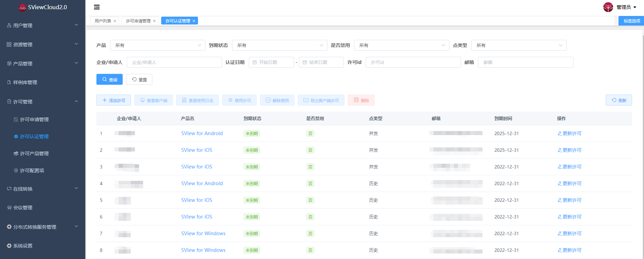Screen dimensions: 644x259
Task: Click the 查看使用日志 toolbar button
Action: click(x=197, y=100)
